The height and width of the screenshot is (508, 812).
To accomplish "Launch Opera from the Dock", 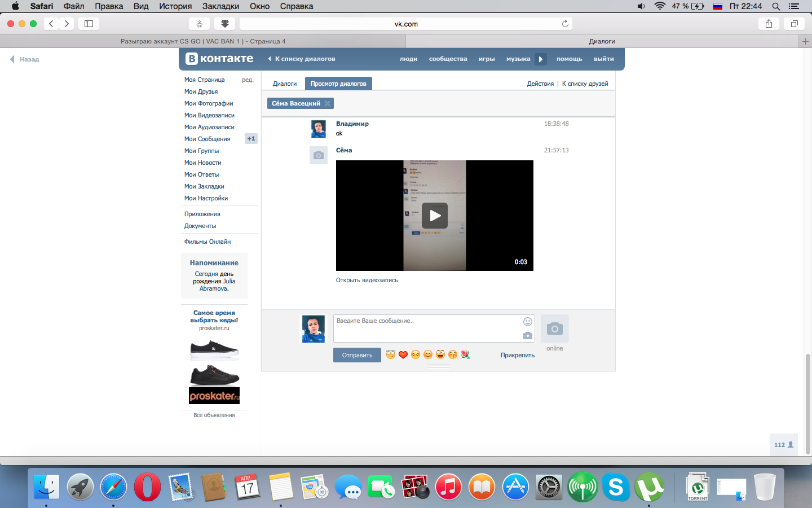I will coord(147,487).
